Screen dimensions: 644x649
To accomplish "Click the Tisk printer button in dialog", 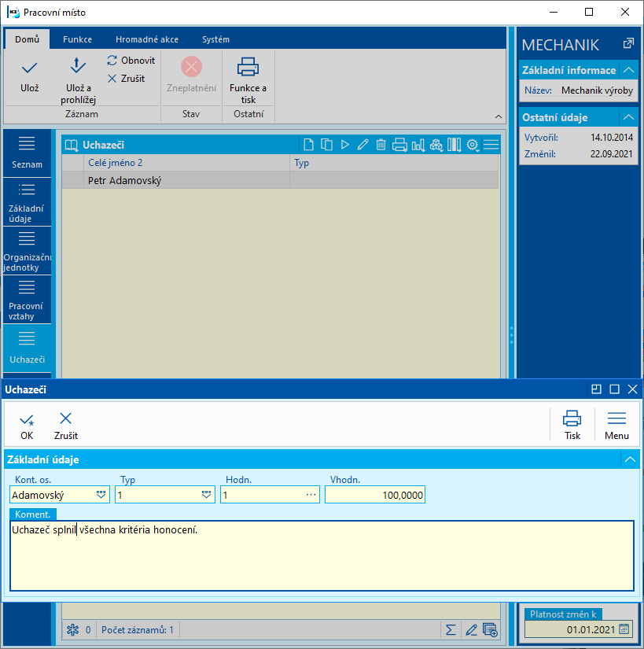I will pos(572,426).
